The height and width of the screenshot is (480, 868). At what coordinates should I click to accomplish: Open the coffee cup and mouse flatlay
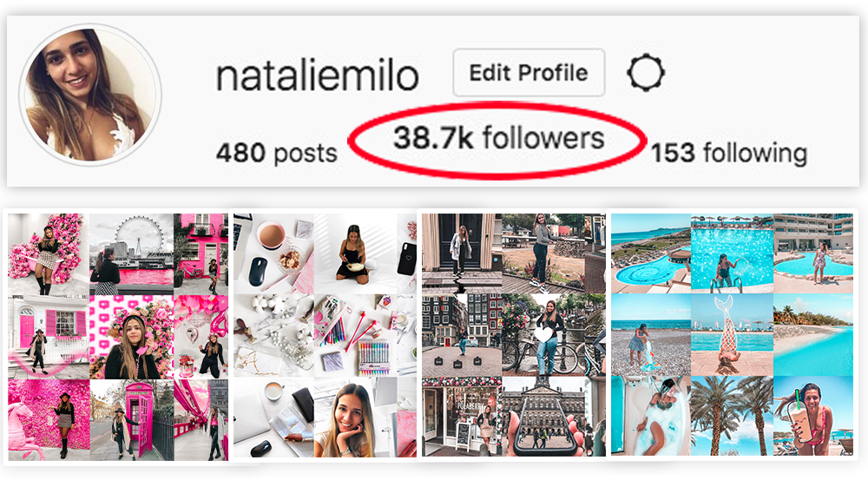coord(273,254)
